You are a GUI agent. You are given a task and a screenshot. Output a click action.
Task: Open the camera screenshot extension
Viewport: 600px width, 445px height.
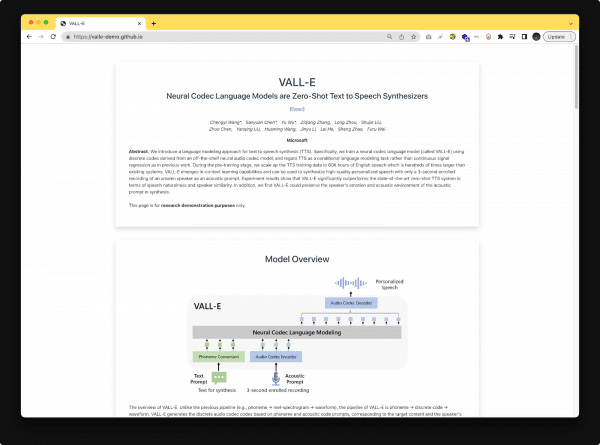tap(429, 37)
